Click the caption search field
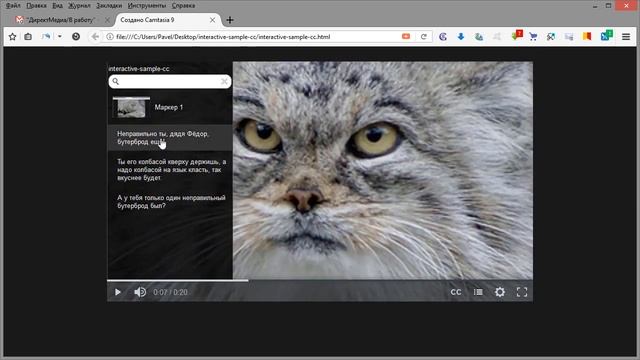The height and width of the screenshot is (360, 640). 170,81
